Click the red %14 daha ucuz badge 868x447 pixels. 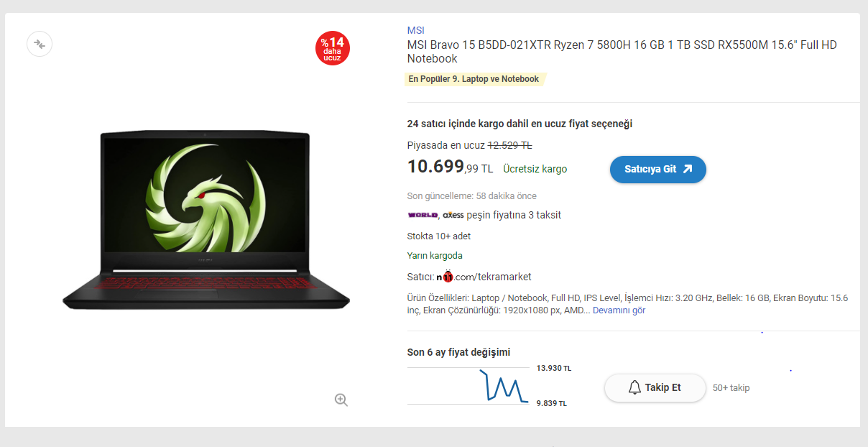coord(333,48)
